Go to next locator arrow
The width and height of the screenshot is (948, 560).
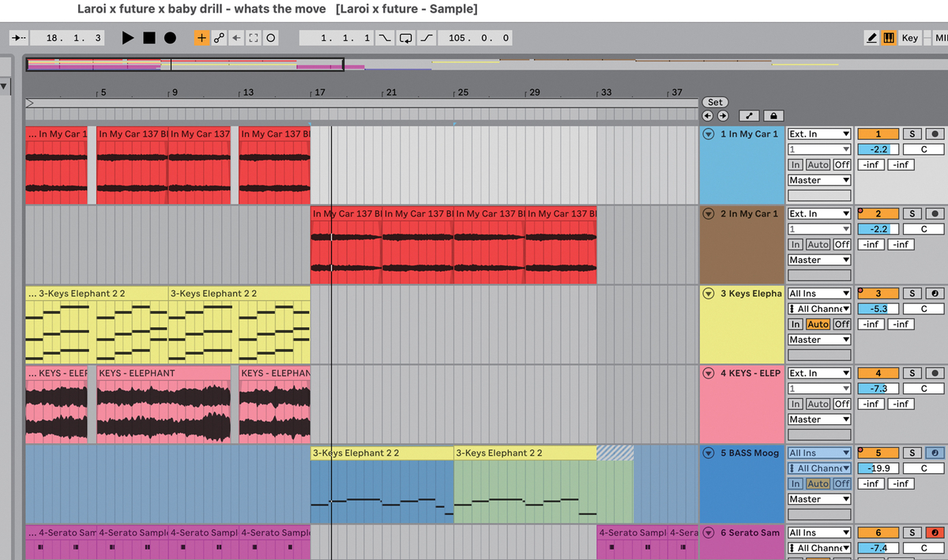pos(722,115)
